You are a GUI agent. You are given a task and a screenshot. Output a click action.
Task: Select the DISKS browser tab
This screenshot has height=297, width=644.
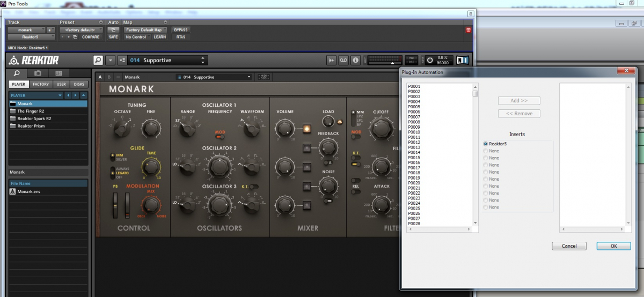(x=79, y=84)
